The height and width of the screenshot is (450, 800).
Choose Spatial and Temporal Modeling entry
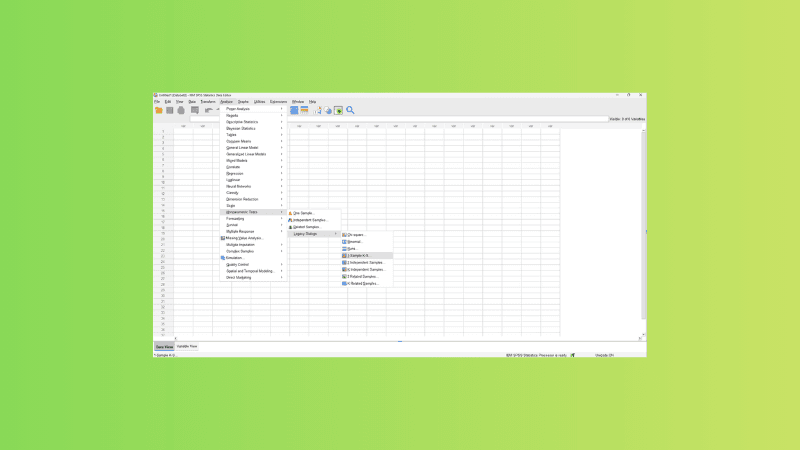253,271
